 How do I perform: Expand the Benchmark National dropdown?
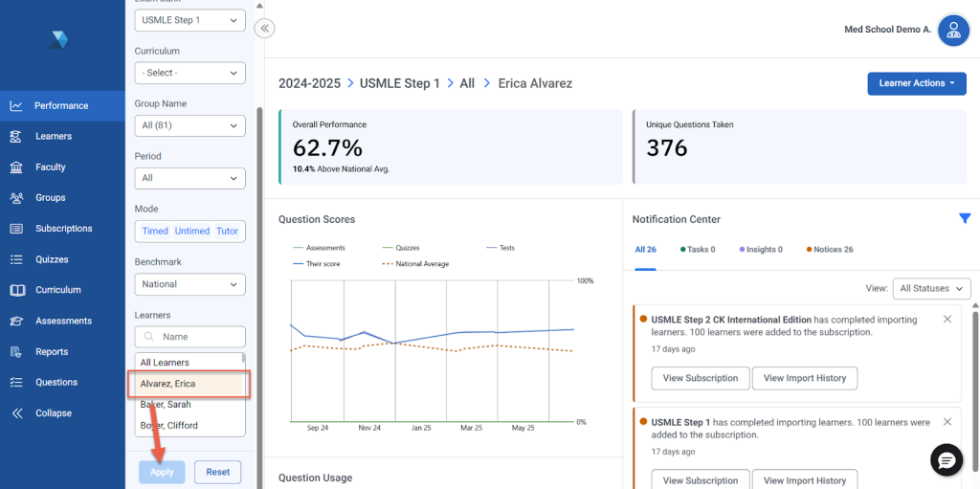tap(189, 284)
